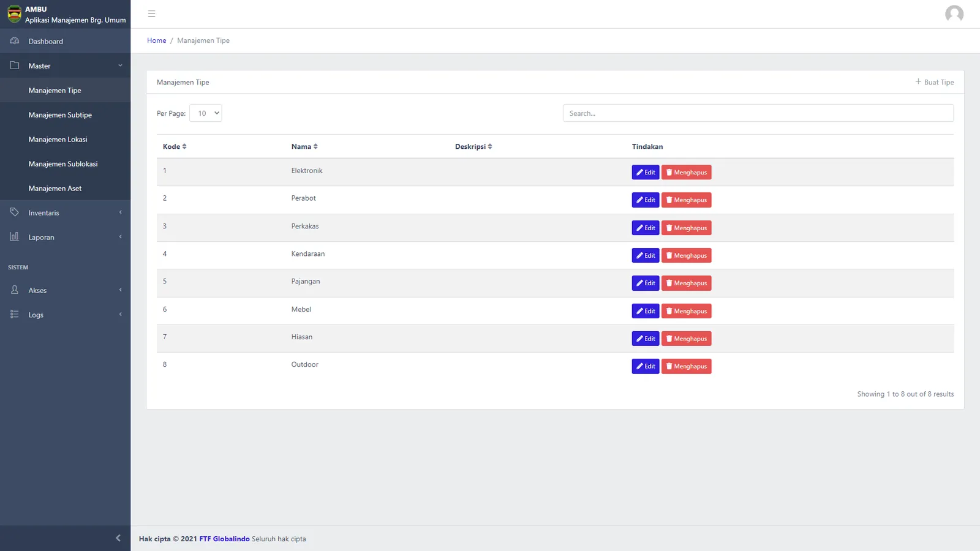Click the Akses user icon
980x551 pixels.
15,290
